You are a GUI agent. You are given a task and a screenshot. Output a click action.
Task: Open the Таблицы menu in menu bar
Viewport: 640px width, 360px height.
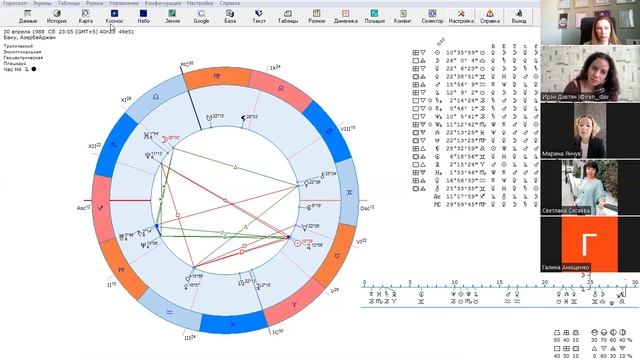click(x=69, y=3)
